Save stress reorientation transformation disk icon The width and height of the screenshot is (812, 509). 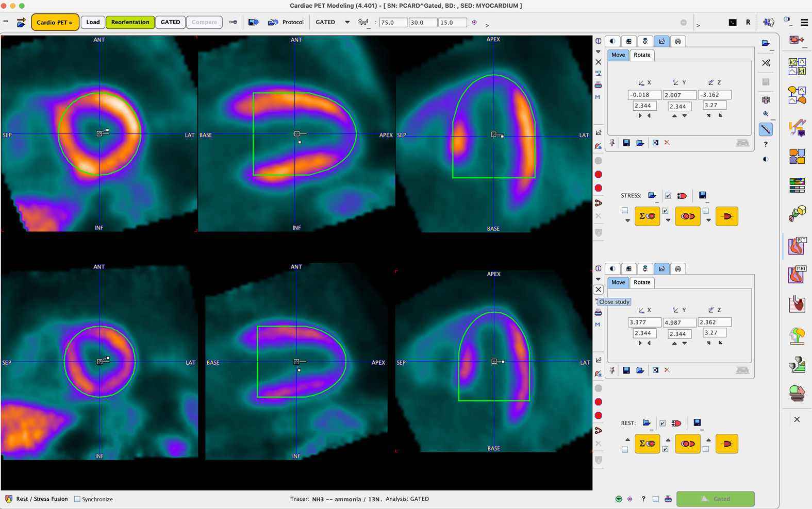click(626, 143)
